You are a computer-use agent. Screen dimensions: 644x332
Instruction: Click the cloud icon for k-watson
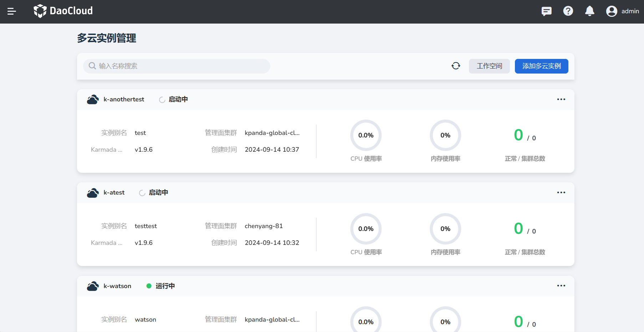pyautogui.click(x=93, y=286)
